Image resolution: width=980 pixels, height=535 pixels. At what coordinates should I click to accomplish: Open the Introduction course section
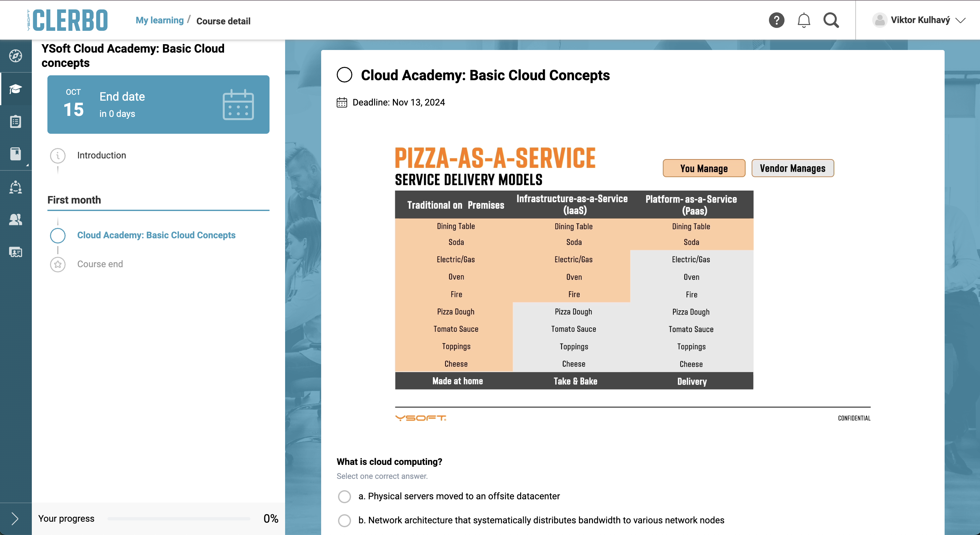[101, 155]
